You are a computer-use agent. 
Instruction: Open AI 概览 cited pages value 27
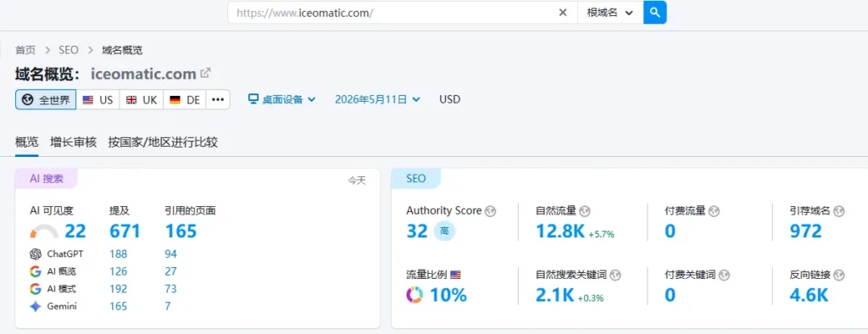[171, 271]
